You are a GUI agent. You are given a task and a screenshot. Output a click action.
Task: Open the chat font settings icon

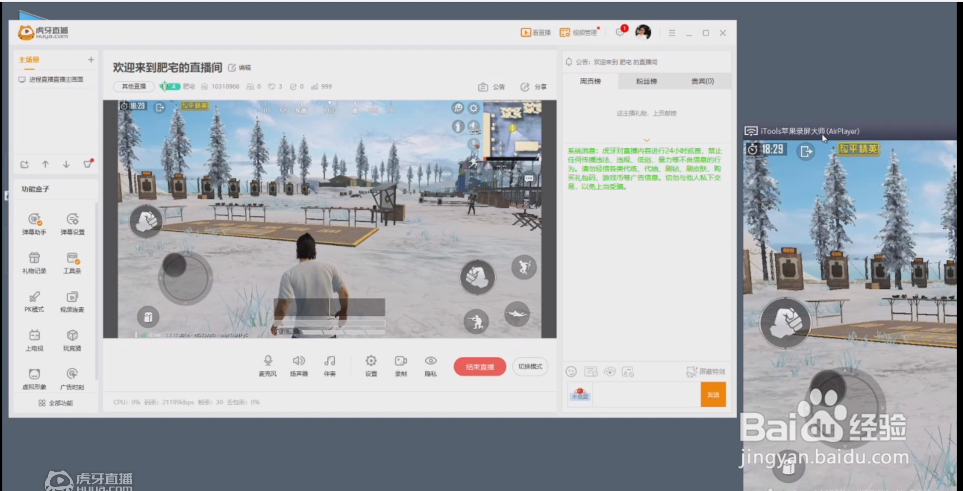628,371
